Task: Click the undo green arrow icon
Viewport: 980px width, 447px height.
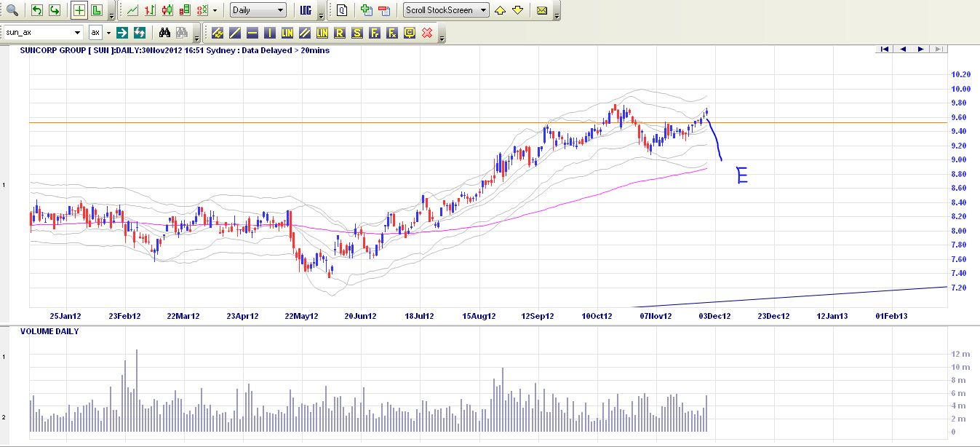Action: (36, 10)
